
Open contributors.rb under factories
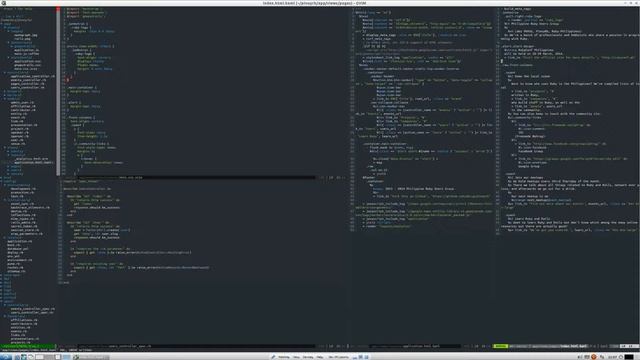click(24, 324)
